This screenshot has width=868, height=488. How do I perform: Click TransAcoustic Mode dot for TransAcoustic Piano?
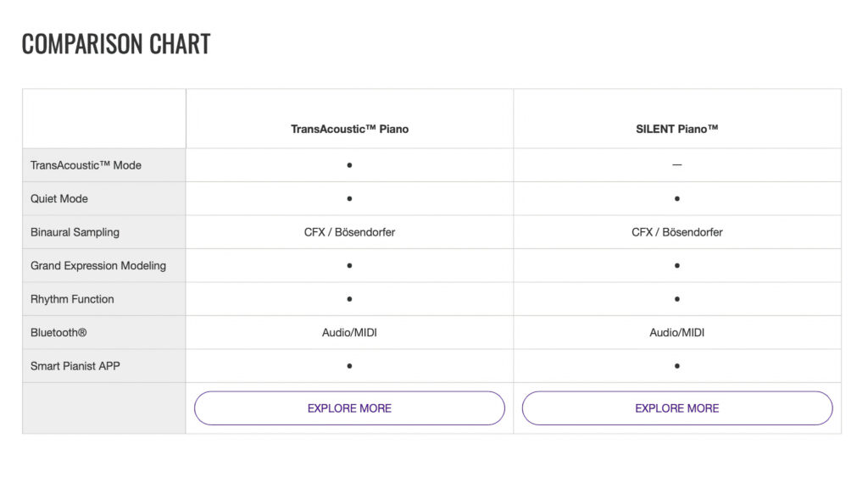[349, 165]
